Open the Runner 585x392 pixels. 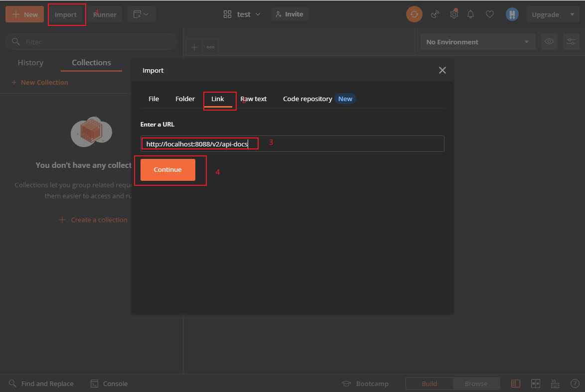point(105,14)
